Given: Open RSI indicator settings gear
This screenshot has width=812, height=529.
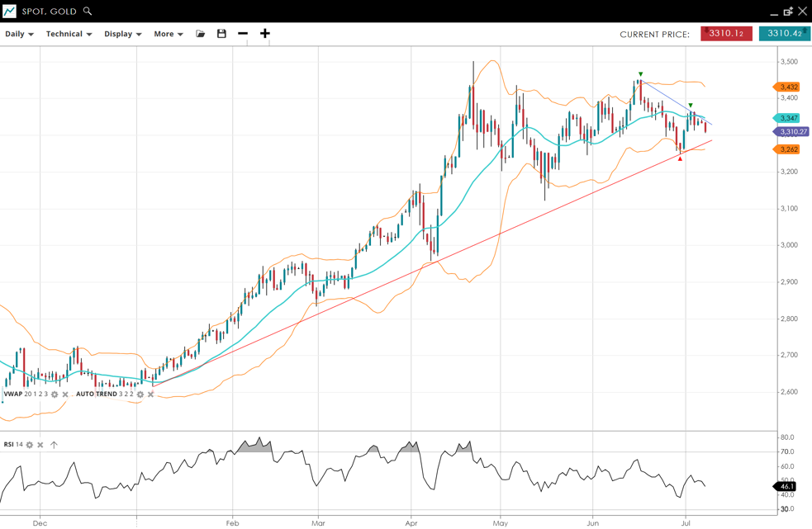Looking at the screenshot, I should tap(30, 445).
